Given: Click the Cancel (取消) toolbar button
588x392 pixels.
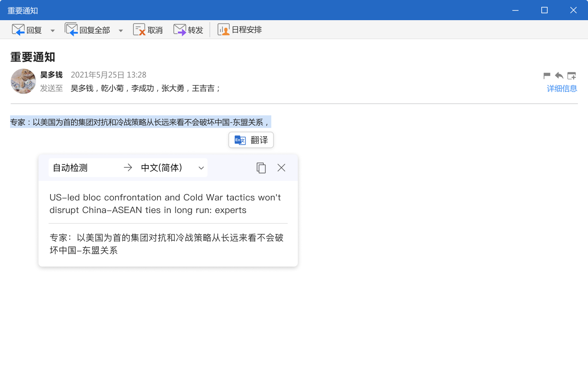Looking at the screenshot, I should point(148,30).
